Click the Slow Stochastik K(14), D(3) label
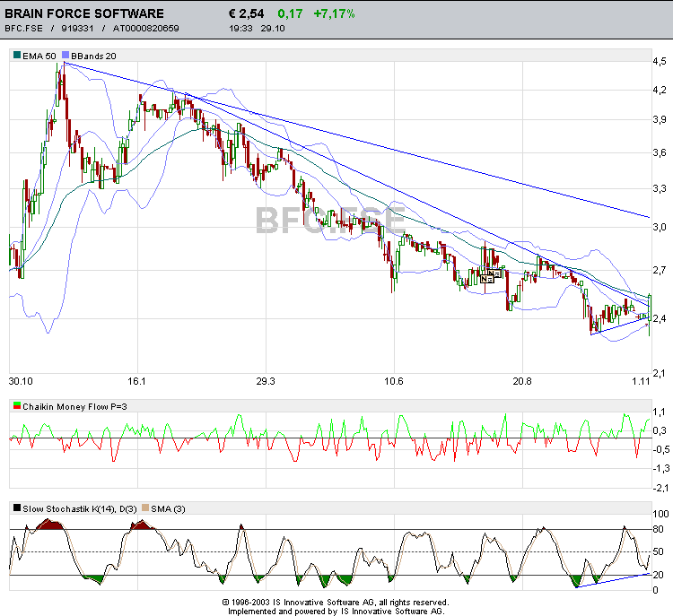 pos(79,509)
